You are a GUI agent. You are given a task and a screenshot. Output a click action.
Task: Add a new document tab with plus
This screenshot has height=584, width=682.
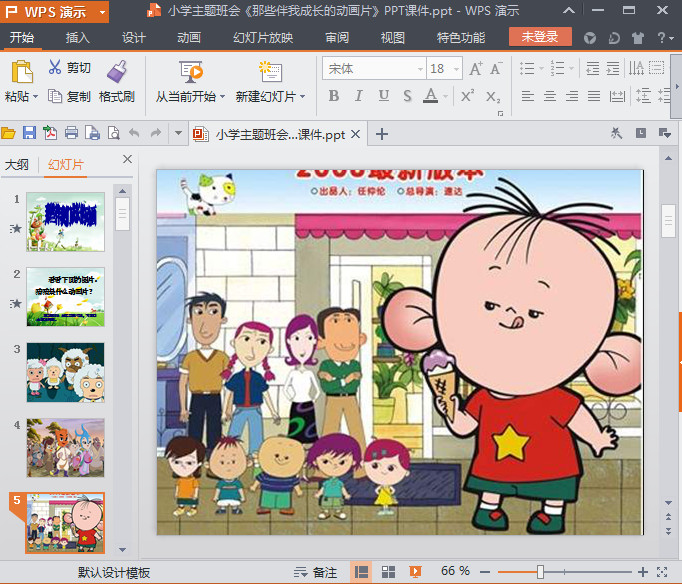pyautogui.click(x=381, y=134)
